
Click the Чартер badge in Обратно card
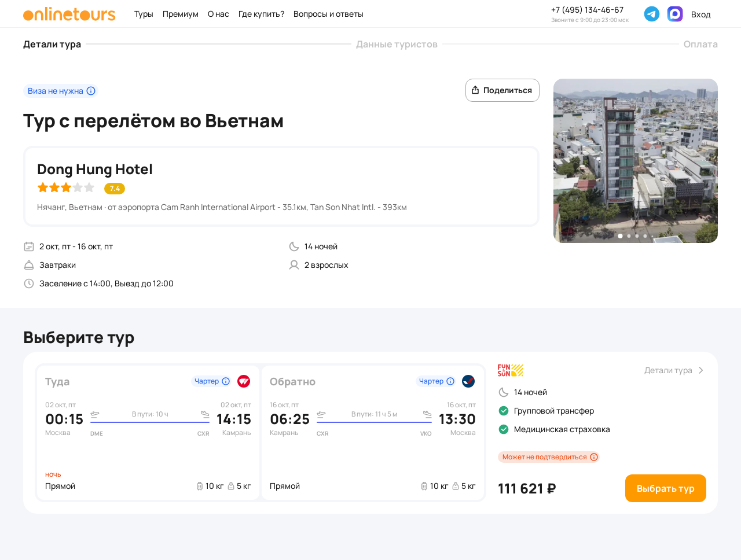coord(436,381)
